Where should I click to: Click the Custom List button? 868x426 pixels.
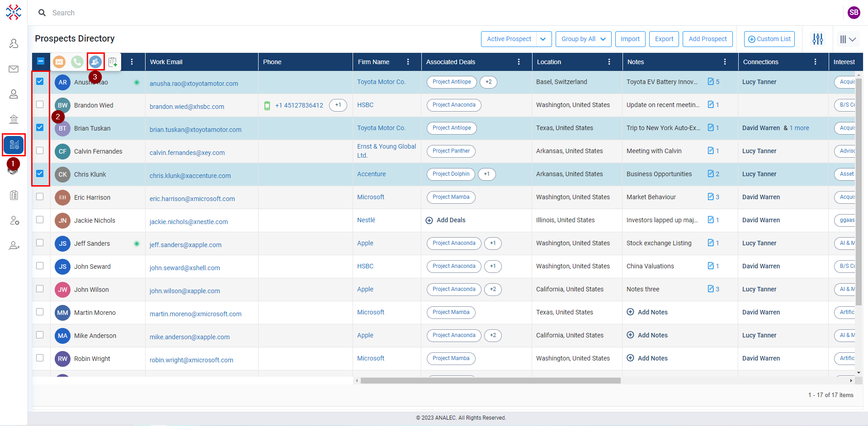[769, 39]
